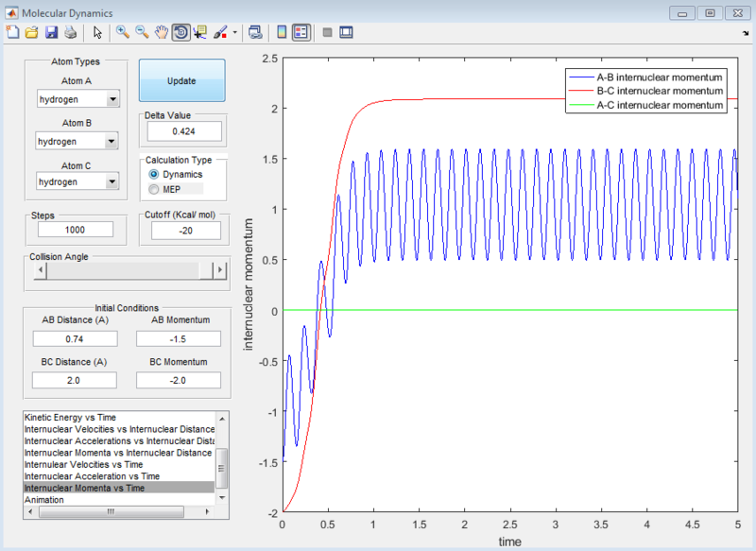Click the New Figure toolbar icon
756x551 pixels.
click(12, 32)
